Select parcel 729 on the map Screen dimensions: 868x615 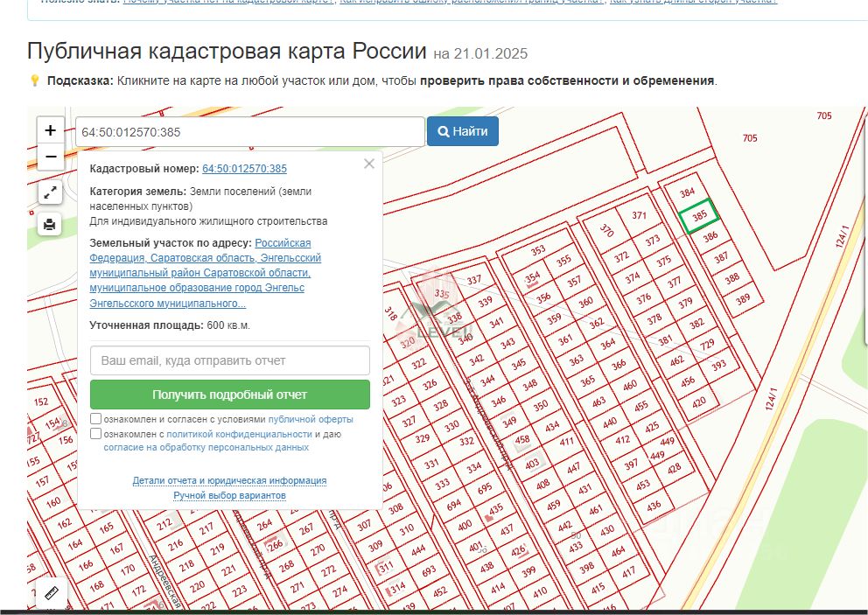(x=707, y=345)
